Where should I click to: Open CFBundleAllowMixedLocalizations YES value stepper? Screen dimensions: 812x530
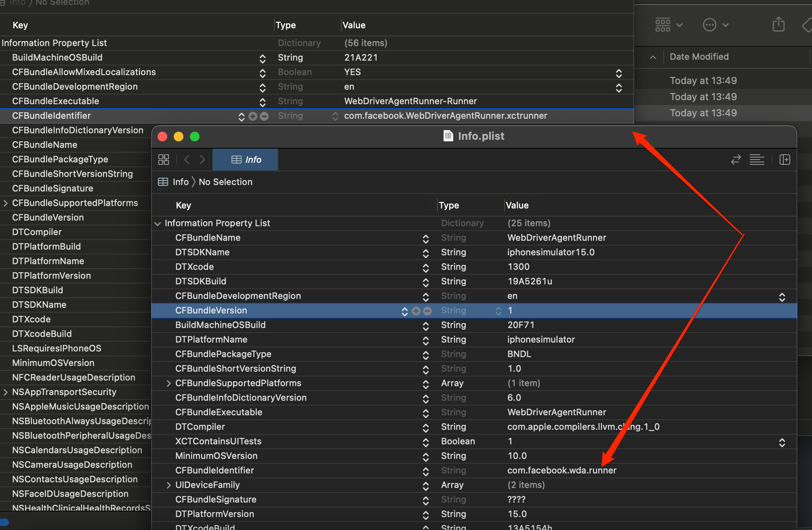coord(618,73)
